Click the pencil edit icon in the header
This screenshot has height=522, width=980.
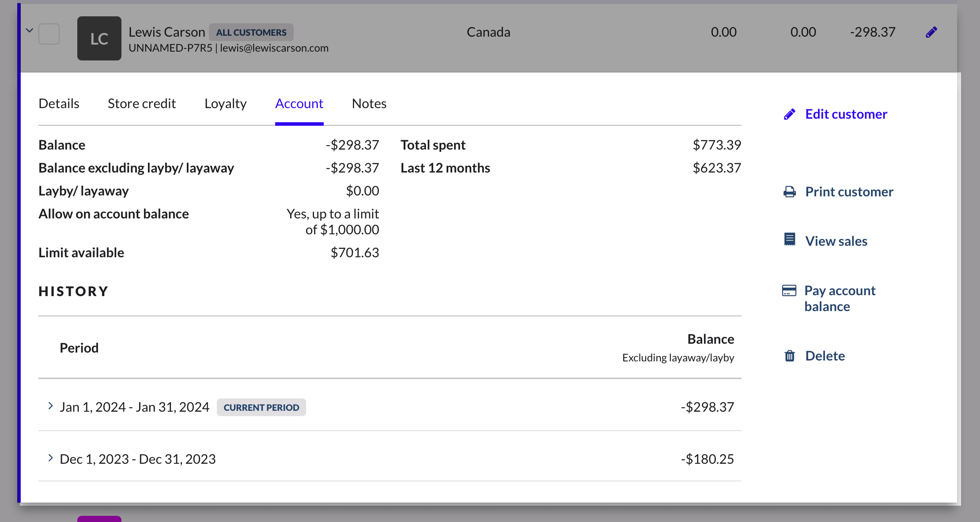932,32
